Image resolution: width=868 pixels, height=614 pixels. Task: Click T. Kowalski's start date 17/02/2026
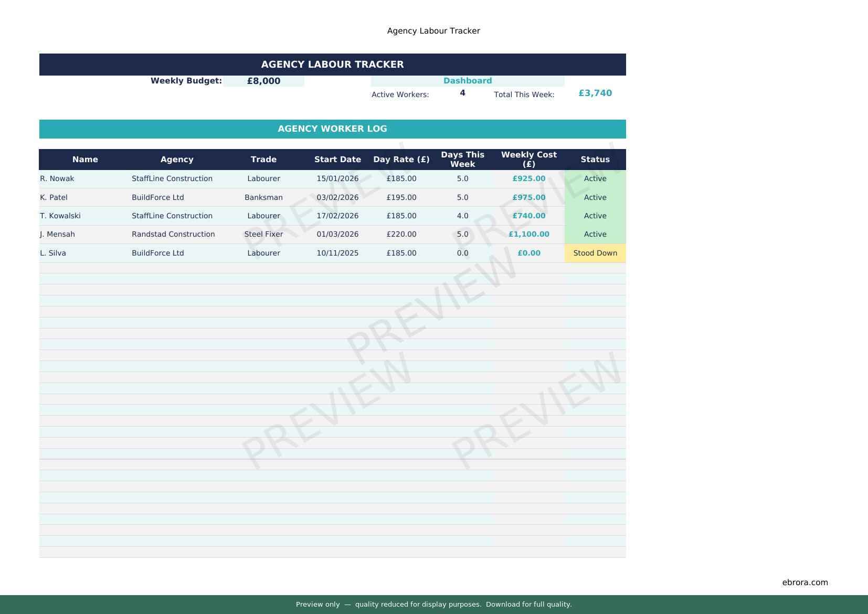coord(337,216)
